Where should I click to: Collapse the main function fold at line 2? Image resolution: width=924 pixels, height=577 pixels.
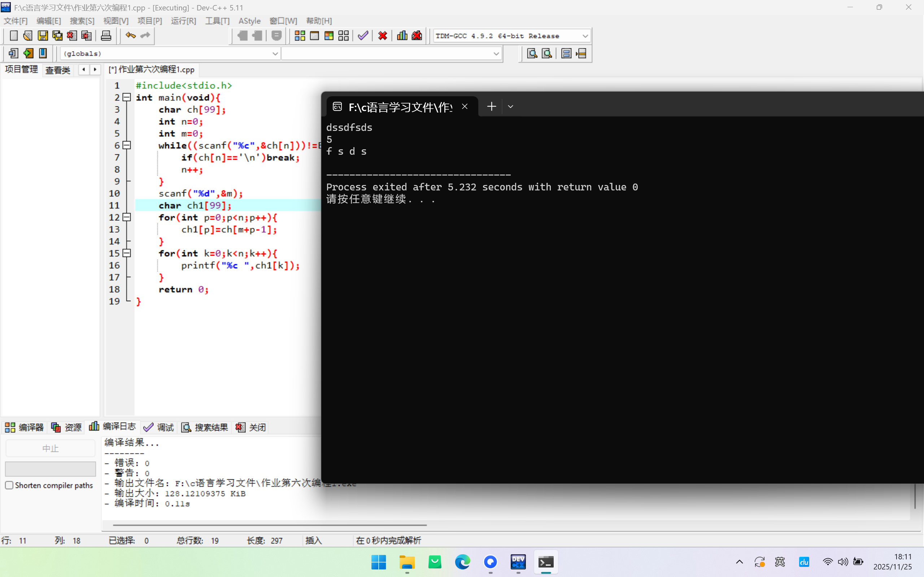tap(127, 97)
